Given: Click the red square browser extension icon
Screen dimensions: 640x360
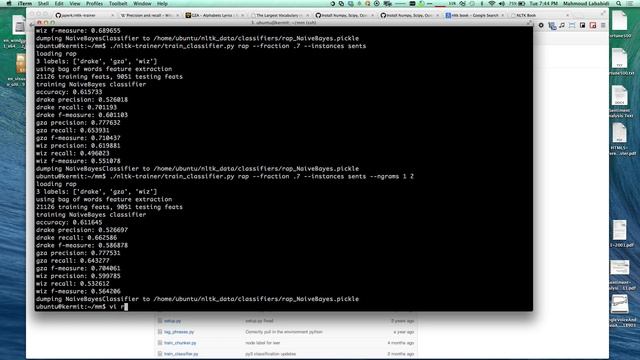Looking at the screenshot, I should (x=593, y=25).
